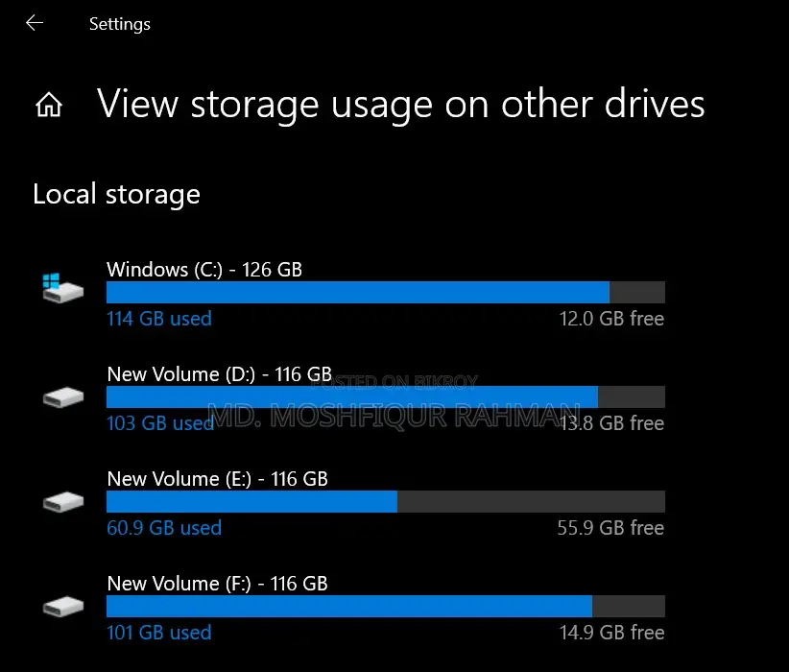Click the 114 GB used label
The width and height of the screenshot is (789, 672).
click(x=159, y=319)
